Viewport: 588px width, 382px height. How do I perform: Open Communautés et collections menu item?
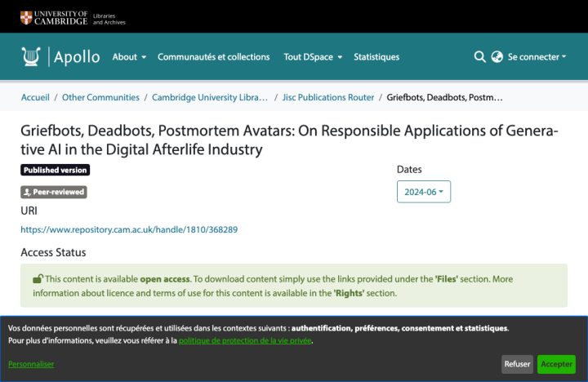point(213,57)
